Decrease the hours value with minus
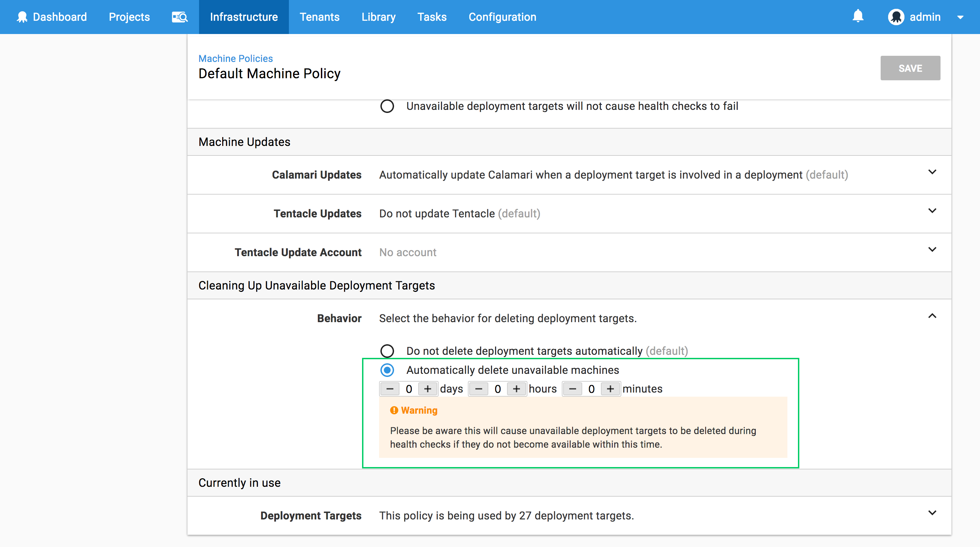This screenshot has width=980, height=547. 478,389
